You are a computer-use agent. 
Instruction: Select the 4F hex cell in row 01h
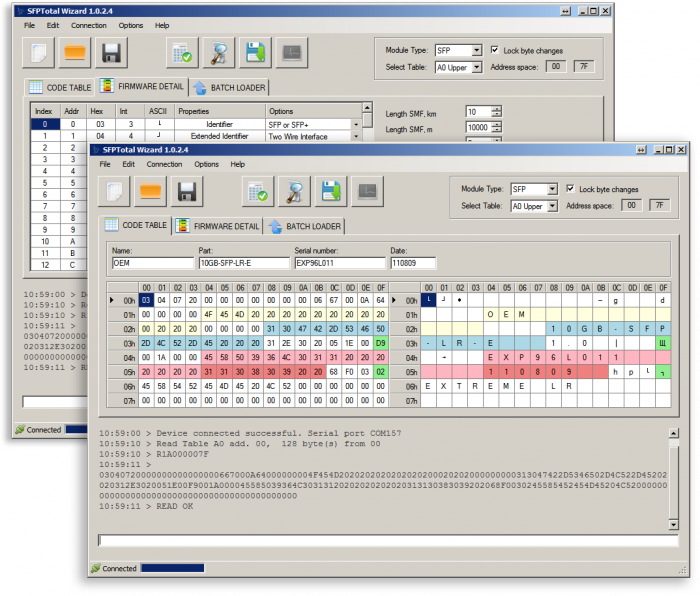(208, 314)
